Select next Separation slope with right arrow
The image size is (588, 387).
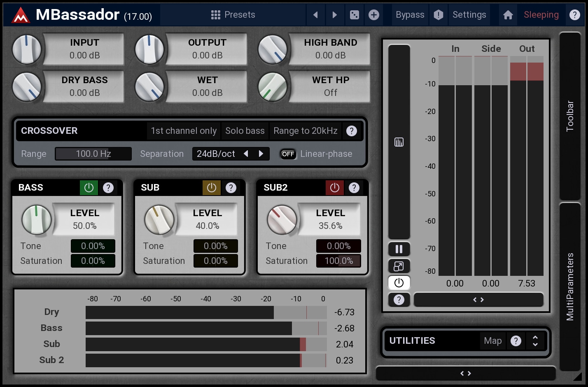click(x=261, y=154)
